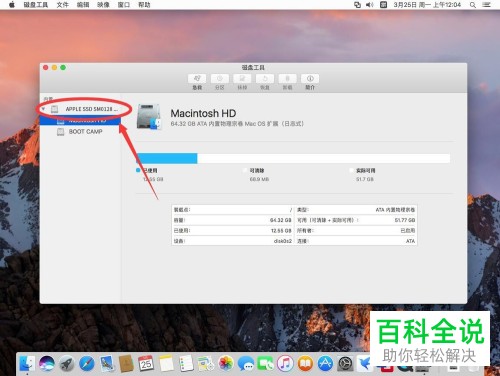Open iBooks orange icon in Dock
Viewport: 500px width, 376px height.
[x=305, y=363]
